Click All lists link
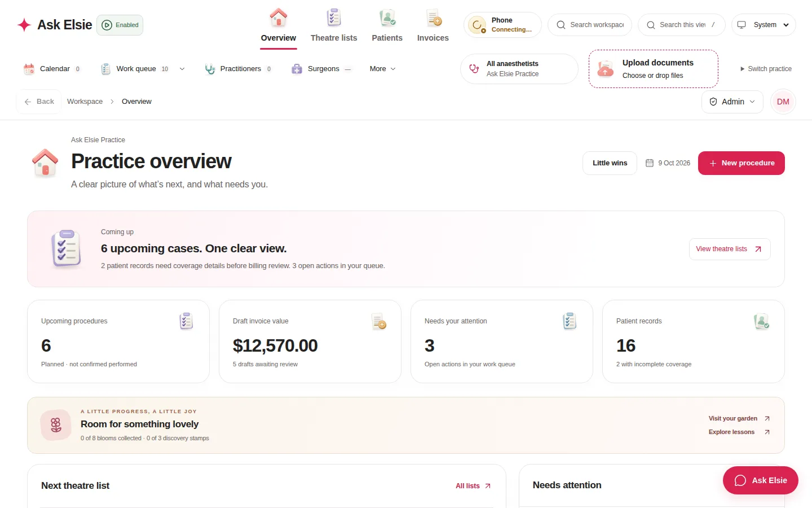The width and height of the screenshot is (812, 508). (473, 486)
